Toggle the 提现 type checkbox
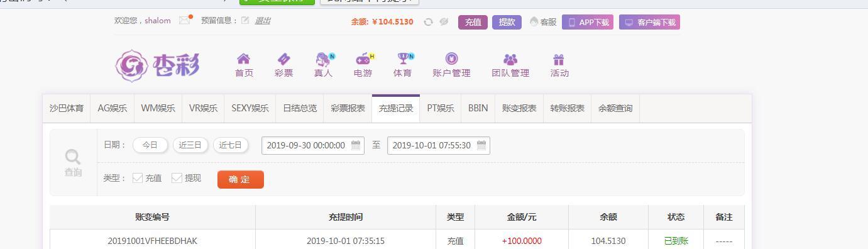The image size is (868, 249). pyautogui.click(x=177, y=178)
